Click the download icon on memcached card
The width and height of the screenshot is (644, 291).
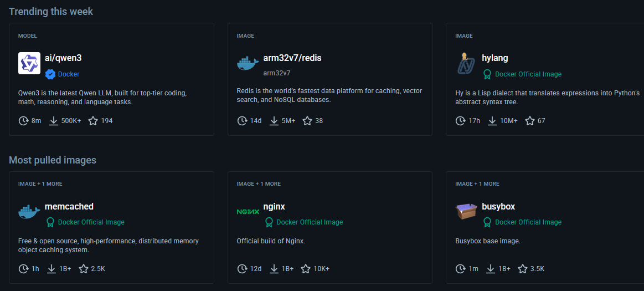(x=51, y=269)
